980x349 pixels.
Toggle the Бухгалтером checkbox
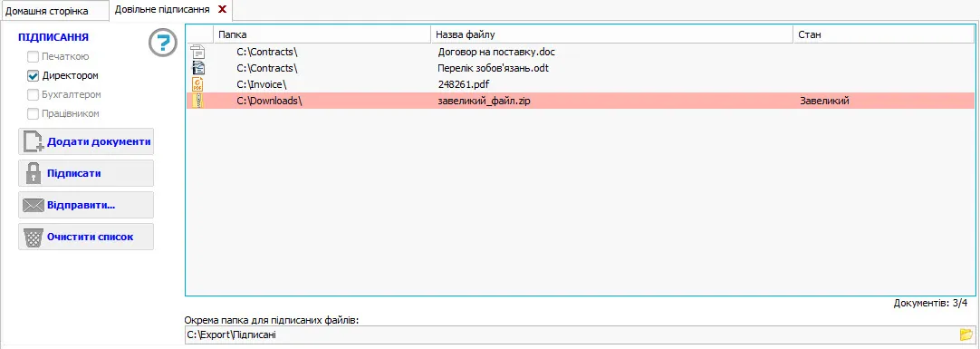(x=34, y=94)
